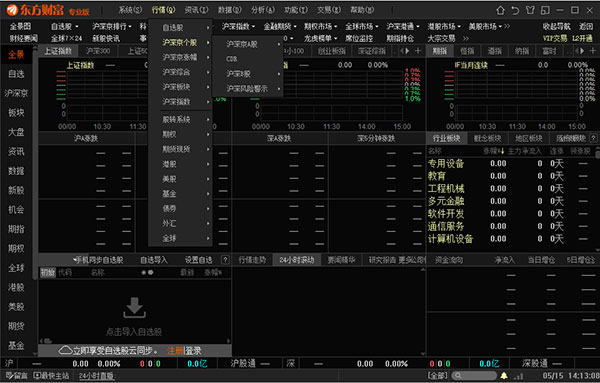The width and height of the screenshot is (600, 383).
Task: Click the bell notification icon in the status bar
Action: pos(504,376)
